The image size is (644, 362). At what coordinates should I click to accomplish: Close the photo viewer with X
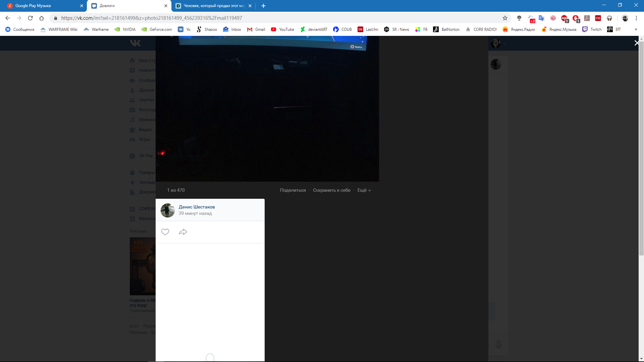[636, 43]
